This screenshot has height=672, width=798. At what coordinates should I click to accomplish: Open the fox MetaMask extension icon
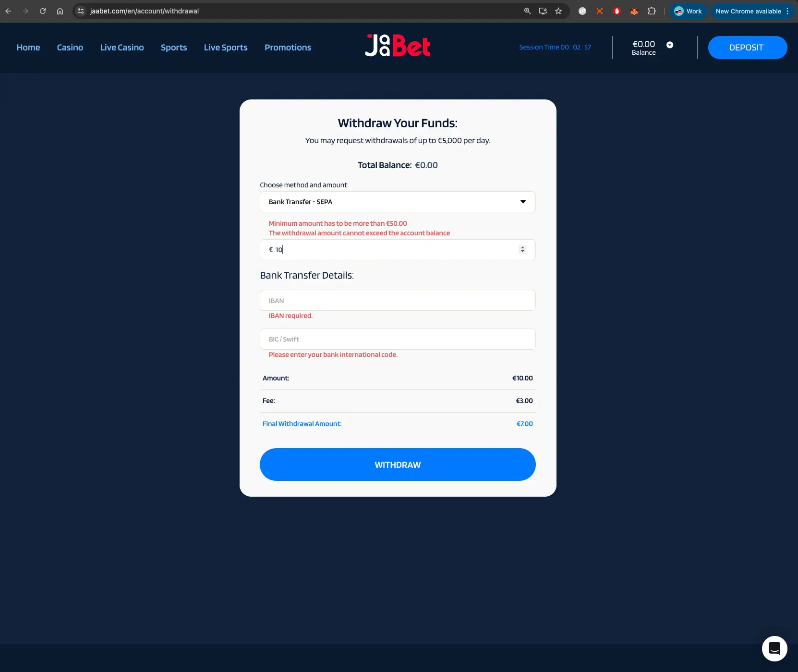coord(634,11)
